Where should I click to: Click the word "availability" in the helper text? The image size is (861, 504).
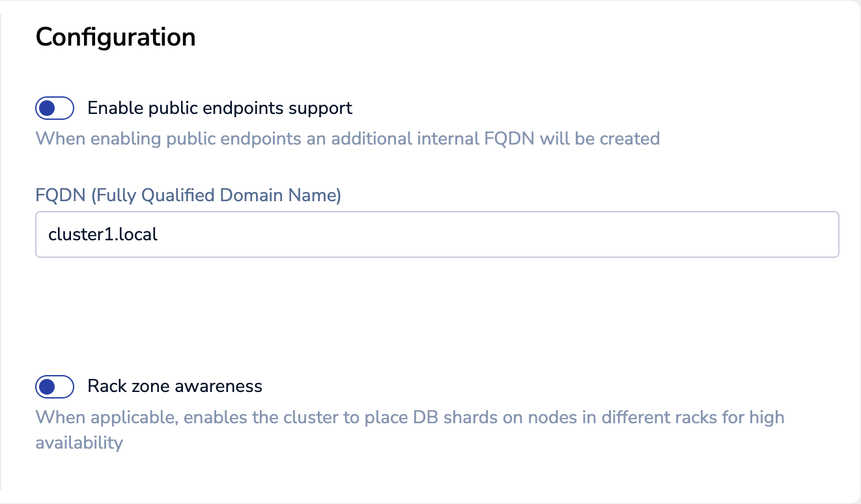point(79,443)
